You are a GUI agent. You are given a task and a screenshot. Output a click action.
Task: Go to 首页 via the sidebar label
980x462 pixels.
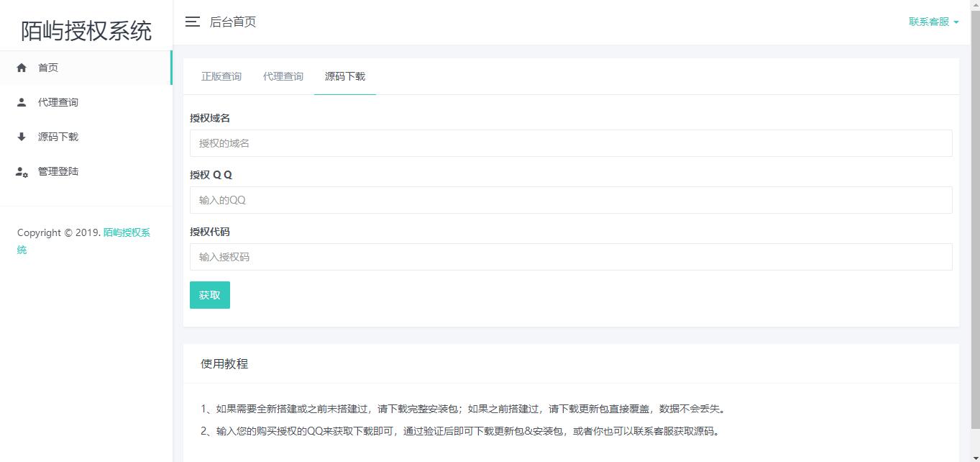48,68
